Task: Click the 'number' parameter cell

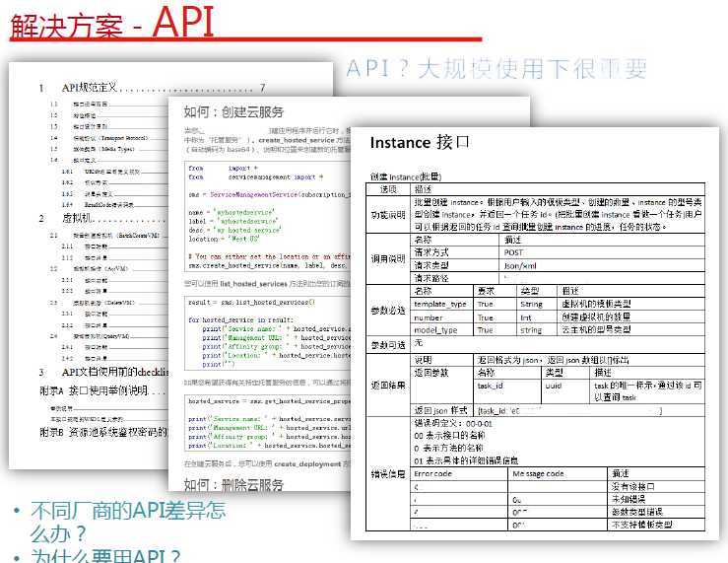Action: [442, 317]
